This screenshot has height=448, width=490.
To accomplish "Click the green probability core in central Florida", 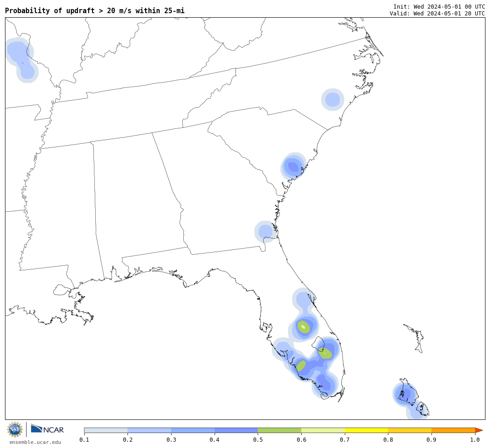I will coord(304,327).
